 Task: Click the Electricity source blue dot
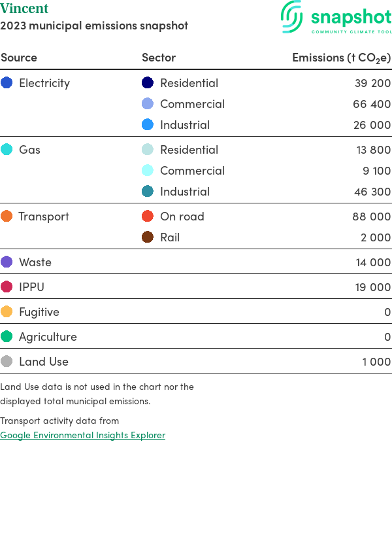pos(7,83)
